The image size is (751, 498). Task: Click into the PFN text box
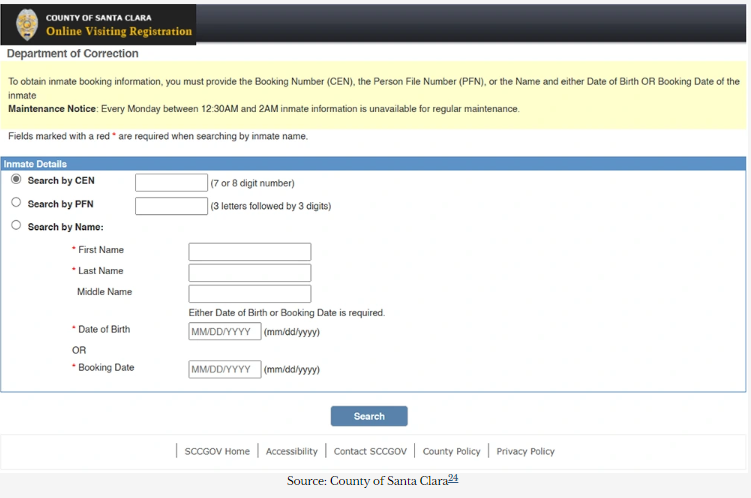coord(170,206)
